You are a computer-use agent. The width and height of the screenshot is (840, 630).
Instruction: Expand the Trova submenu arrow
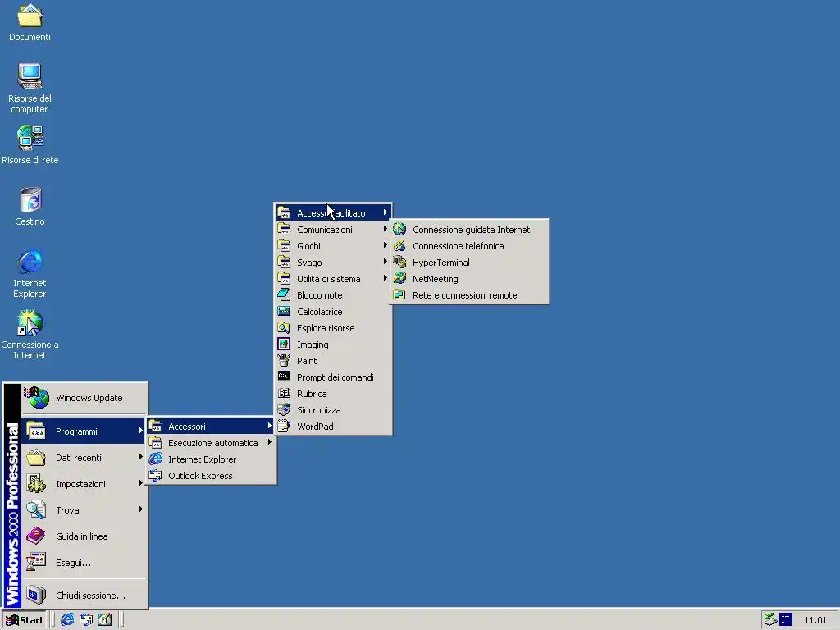click(x=141, y=509)
